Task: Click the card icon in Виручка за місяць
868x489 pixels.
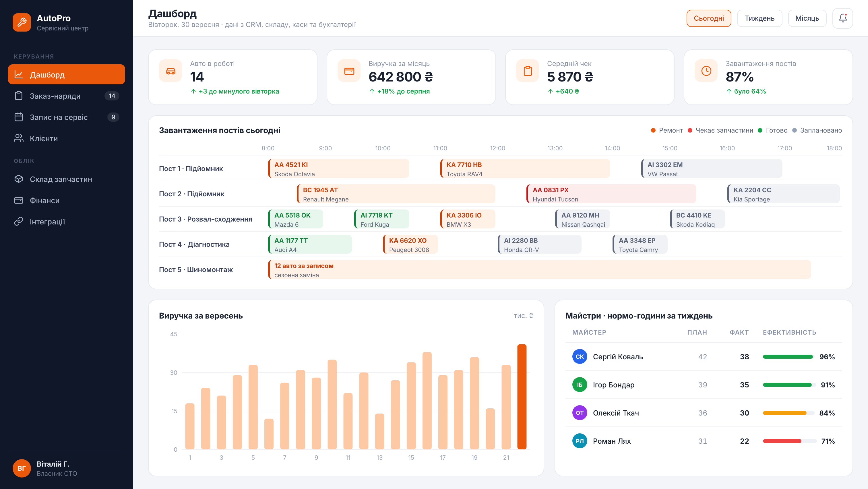Action: coord(349,71)
